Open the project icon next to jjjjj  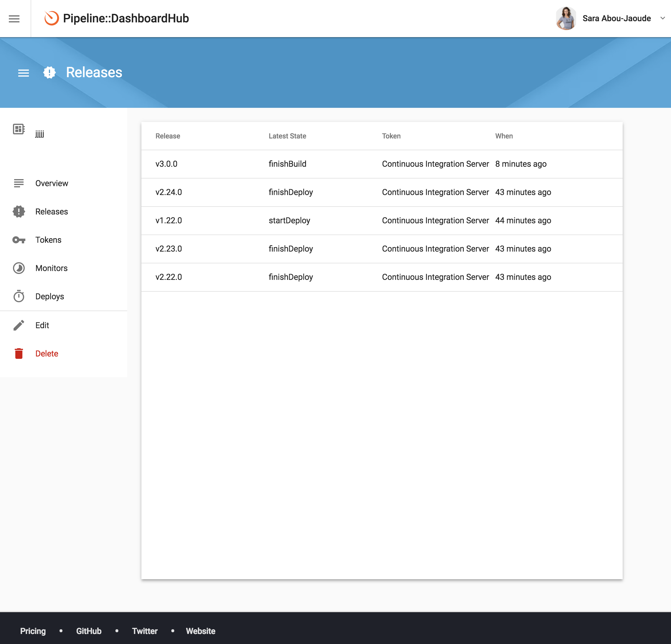[19, 129]
